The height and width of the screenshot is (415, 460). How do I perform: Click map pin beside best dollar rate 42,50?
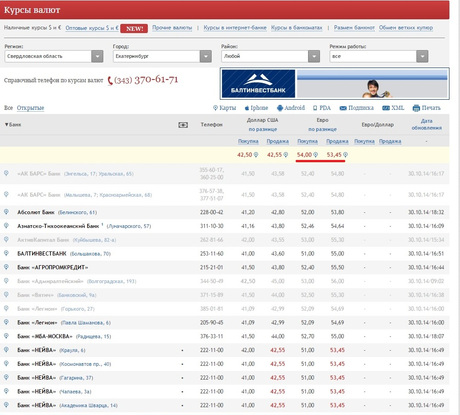pyautogui.click(x=256, y=155)
